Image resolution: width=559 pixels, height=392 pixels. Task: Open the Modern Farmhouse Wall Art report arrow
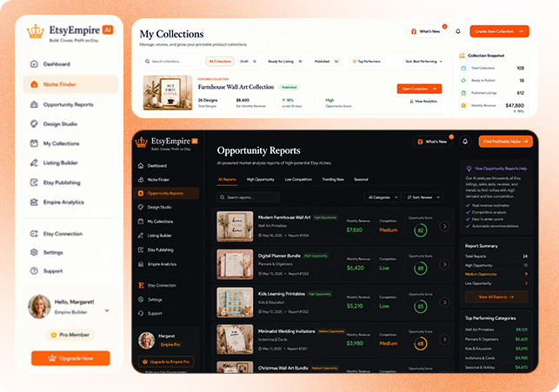tap(444, 226)
